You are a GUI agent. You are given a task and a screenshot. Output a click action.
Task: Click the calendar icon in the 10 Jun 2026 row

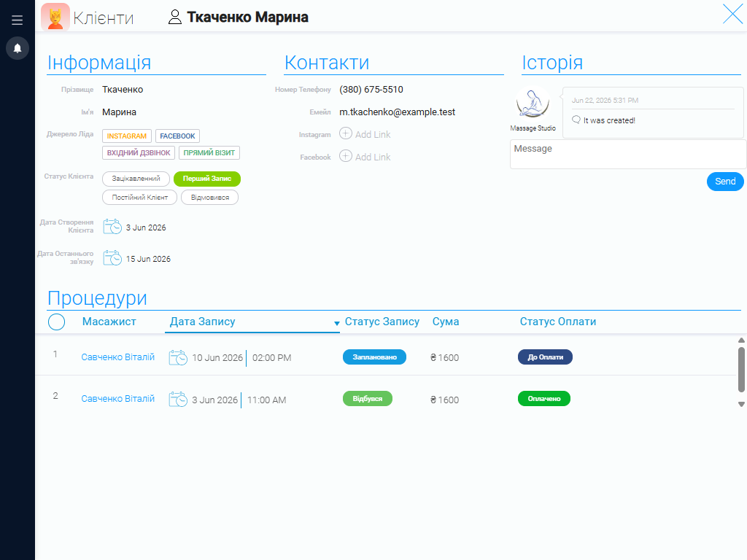tap(178, 357)
